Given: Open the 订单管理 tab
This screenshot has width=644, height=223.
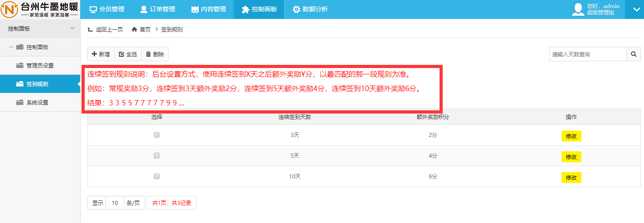Looking at the screenshot, I should pyautogui.click(x=158, y=9).
